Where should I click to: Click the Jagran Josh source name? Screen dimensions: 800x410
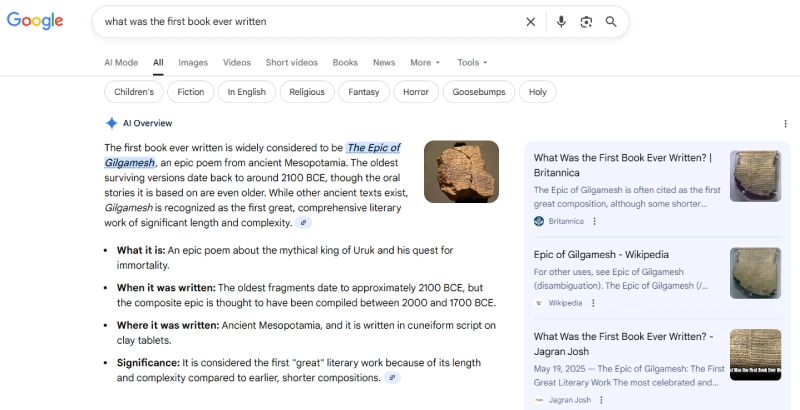point(569,400)
